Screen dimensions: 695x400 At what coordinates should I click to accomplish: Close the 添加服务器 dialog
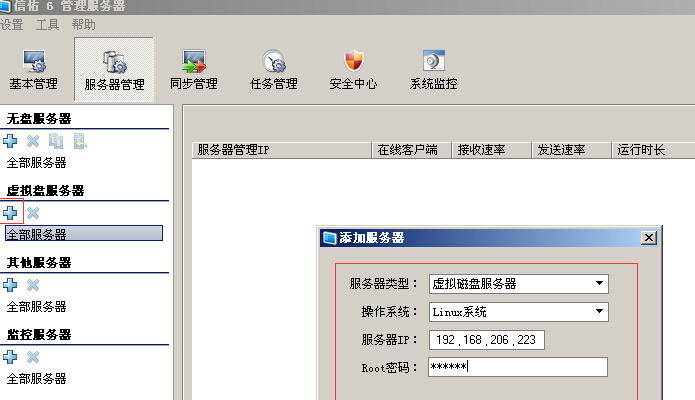648,238
